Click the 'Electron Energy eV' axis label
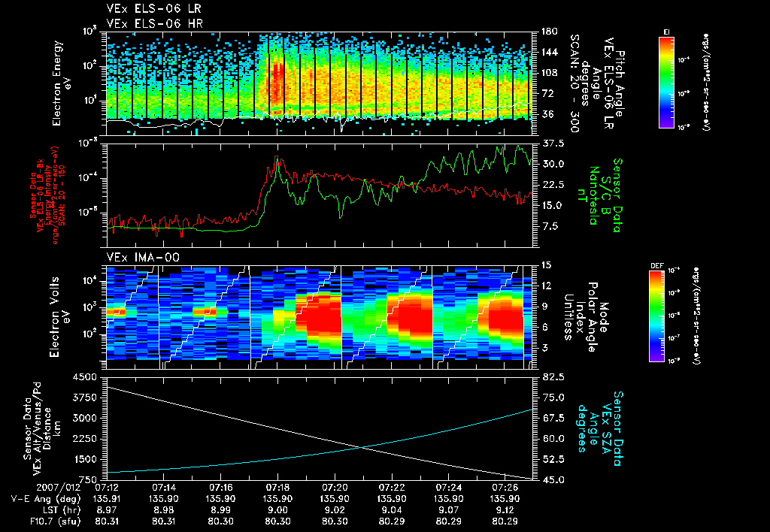Image resolution: width=770 pixels, height=532 pixels. click(x=62, y=83)
